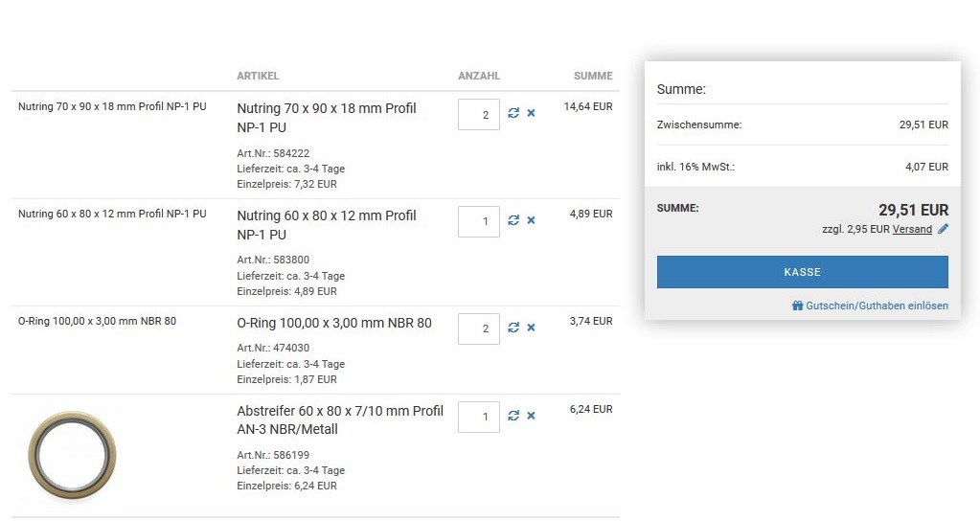Image resolution: width=980 pixels, height=521 pixels.
Task: Delete O-Ring 100,00 x 3,00 from cart
Action: (x=531, y=328)
